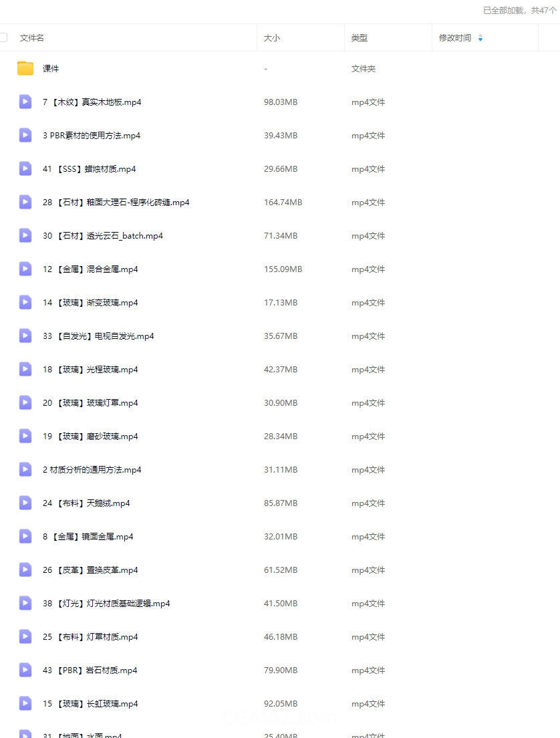Select the 磨砂玻璃.mp4 file row
Screen dimensions: 560x738
point(280,437)
